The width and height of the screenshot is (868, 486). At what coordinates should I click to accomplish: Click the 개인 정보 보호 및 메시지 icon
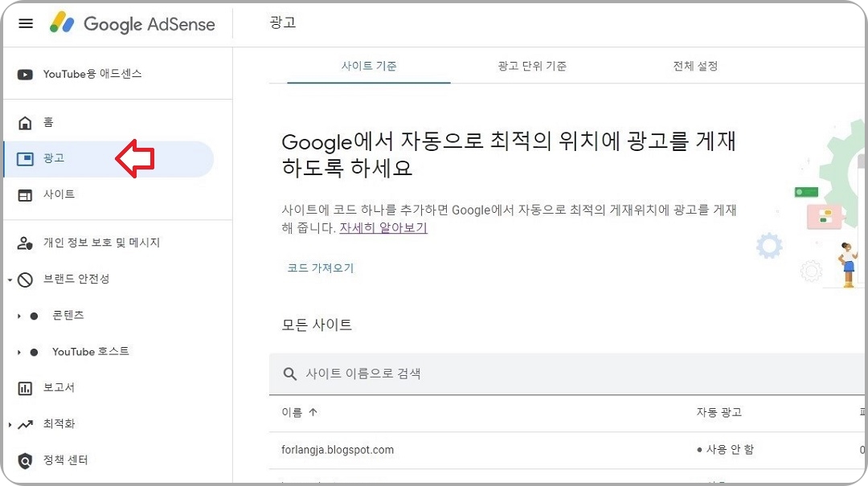tap(25, 243)
